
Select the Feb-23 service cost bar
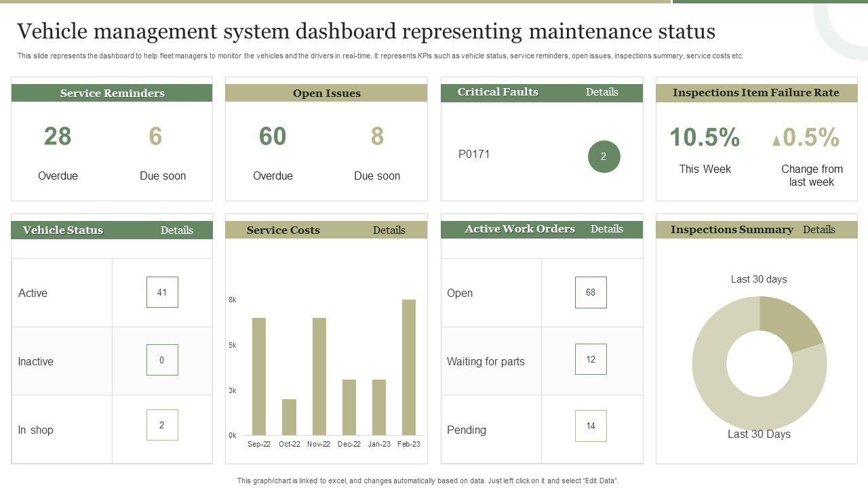tap(409, 367)
